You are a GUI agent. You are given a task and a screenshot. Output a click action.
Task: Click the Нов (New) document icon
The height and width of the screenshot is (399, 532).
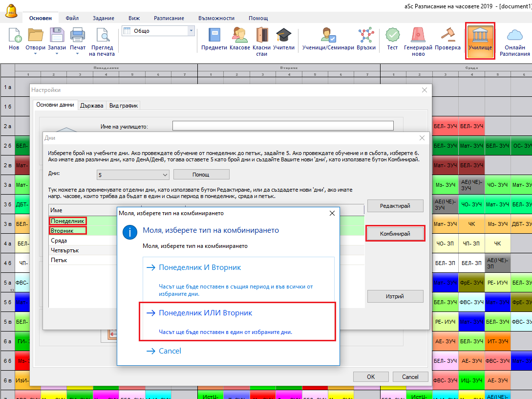tap(14, 36)
